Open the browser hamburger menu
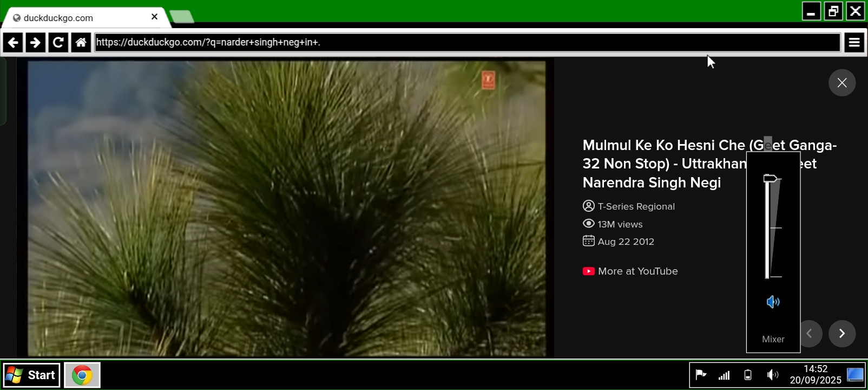Image resolution: width=868 pixels, height=390 pixels. point(854,42)
